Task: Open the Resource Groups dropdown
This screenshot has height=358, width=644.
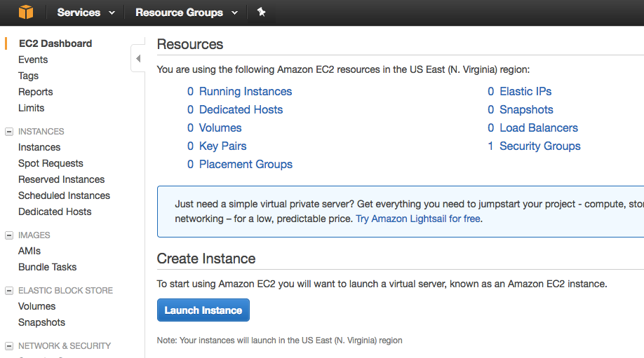Action: 186,13
